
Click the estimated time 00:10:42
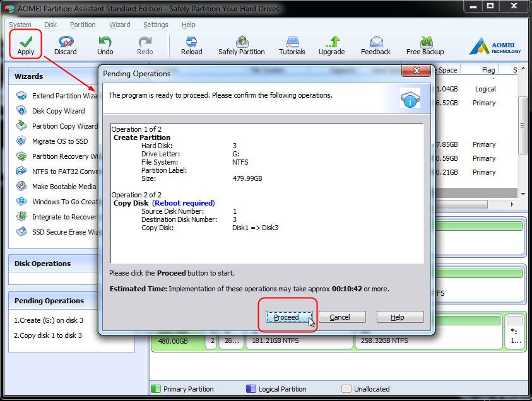point(346,289)
